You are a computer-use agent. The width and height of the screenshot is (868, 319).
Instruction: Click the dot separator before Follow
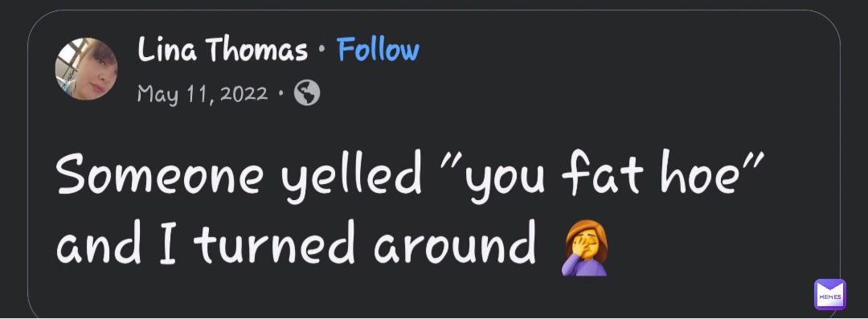322,51
